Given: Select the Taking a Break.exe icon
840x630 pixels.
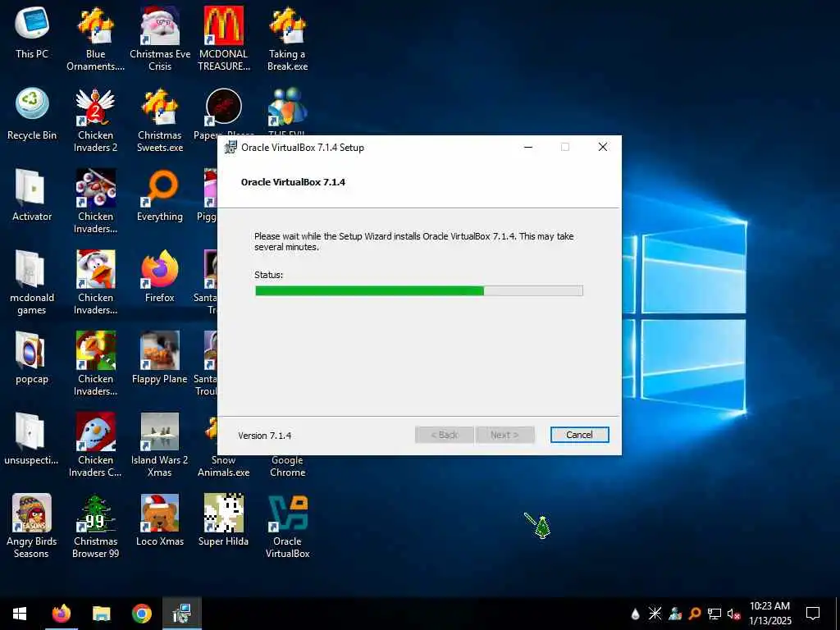Looking at the screenshot, I should pos(288,39).
